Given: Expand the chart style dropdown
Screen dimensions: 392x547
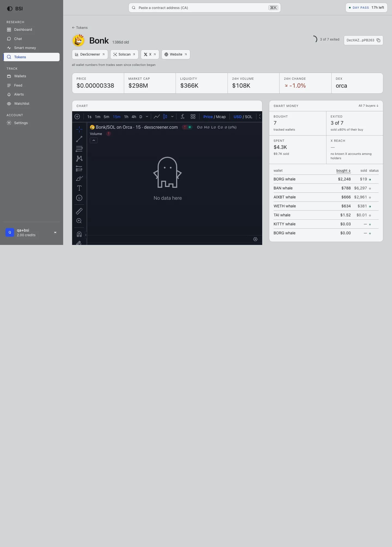Looking at the screenshot, I should [x=172, y=117].
